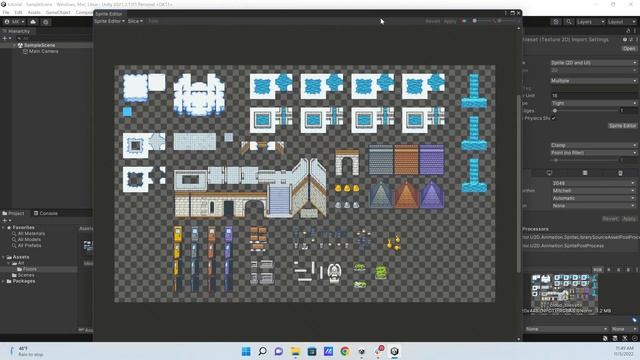Click the SampleScene scene icon
Image resolution: width=640 pixels, height=360 pixels.
coord(20,45)
